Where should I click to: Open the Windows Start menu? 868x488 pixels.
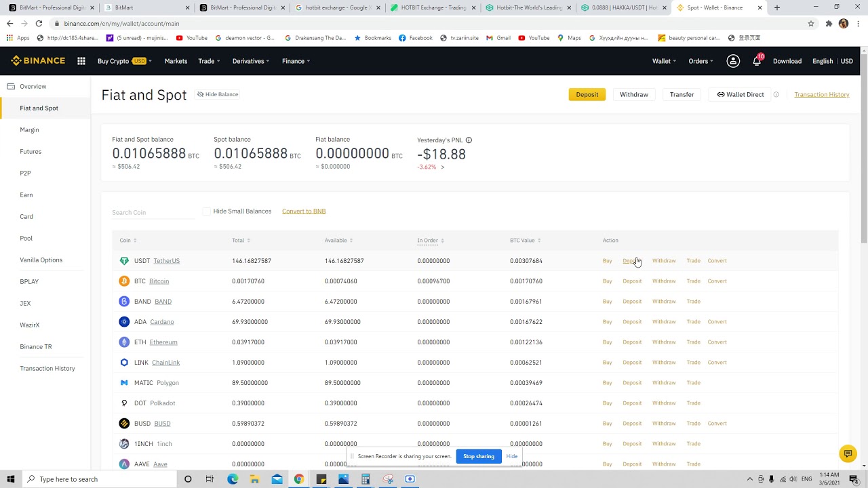[x=11, y=479]
